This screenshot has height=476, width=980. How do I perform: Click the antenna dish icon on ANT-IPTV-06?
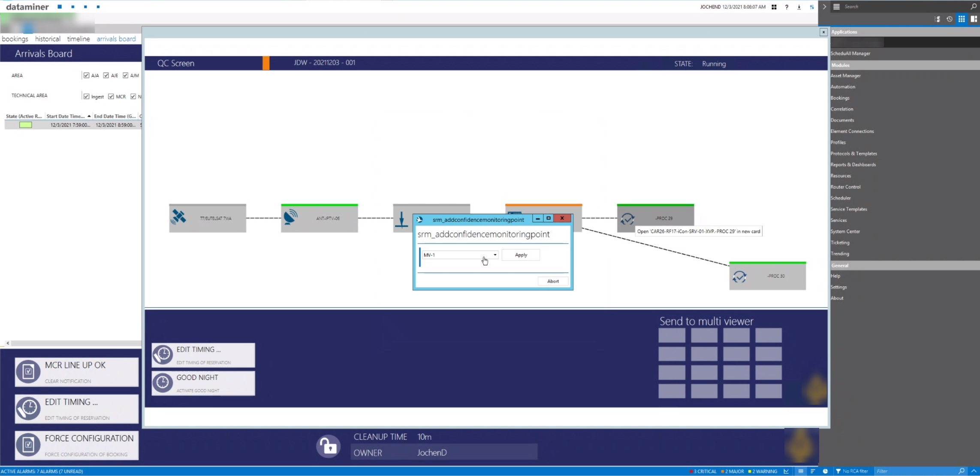pyautogui.click(x=290, y=217)
